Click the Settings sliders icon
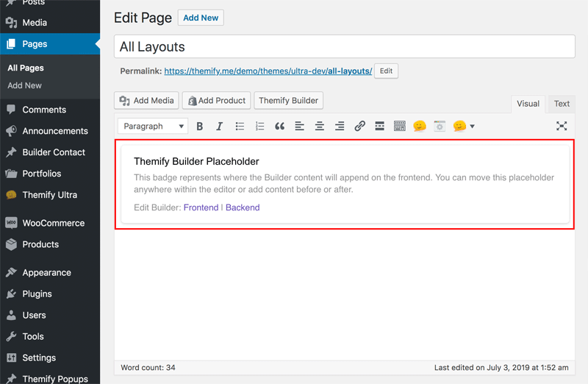Screen dimensions: 588x384 11,358
